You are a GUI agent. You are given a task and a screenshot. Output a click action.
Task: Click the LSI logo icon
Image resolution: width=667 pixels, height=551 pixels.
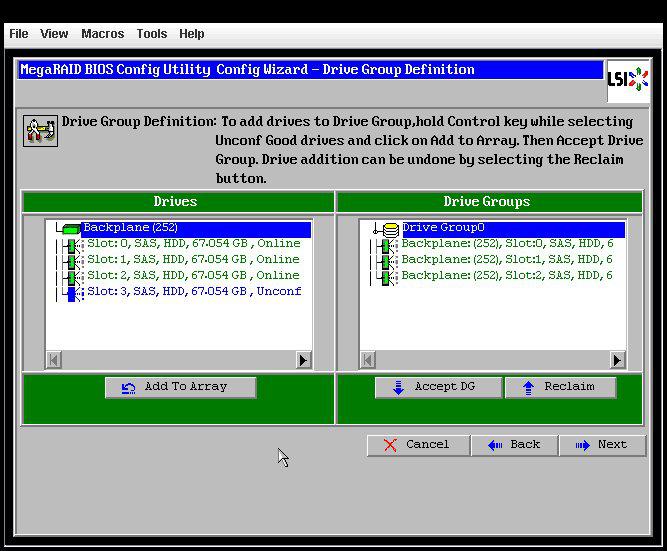[x=628, y=79]
